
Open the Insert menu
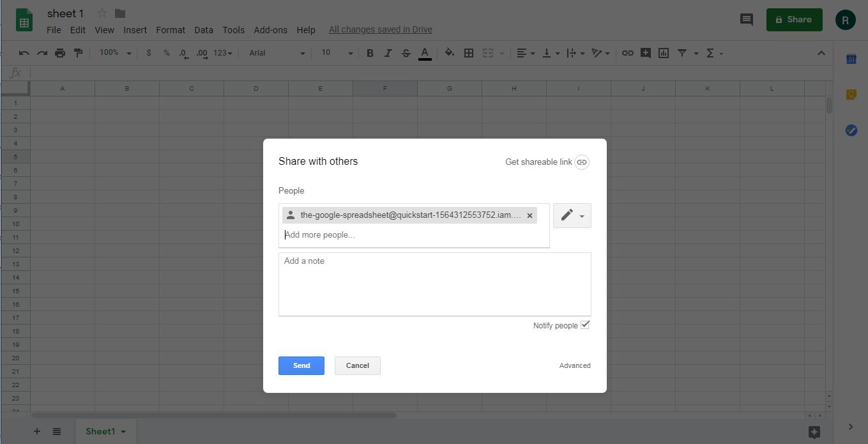coord(135,29)
